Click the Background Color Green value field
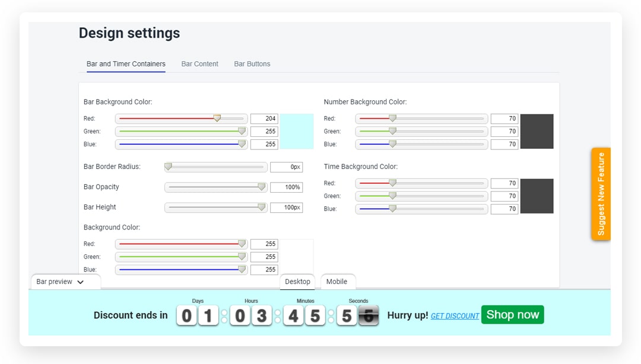The image size is (641, 364). (x=265, y=257)
